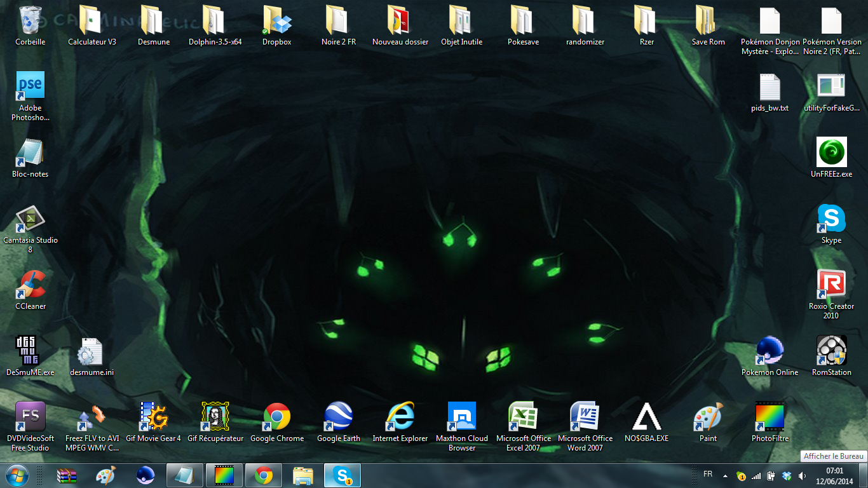Open the Corbeille recycle bin
This screenshot has height=488, width=868.
[31, 25]
